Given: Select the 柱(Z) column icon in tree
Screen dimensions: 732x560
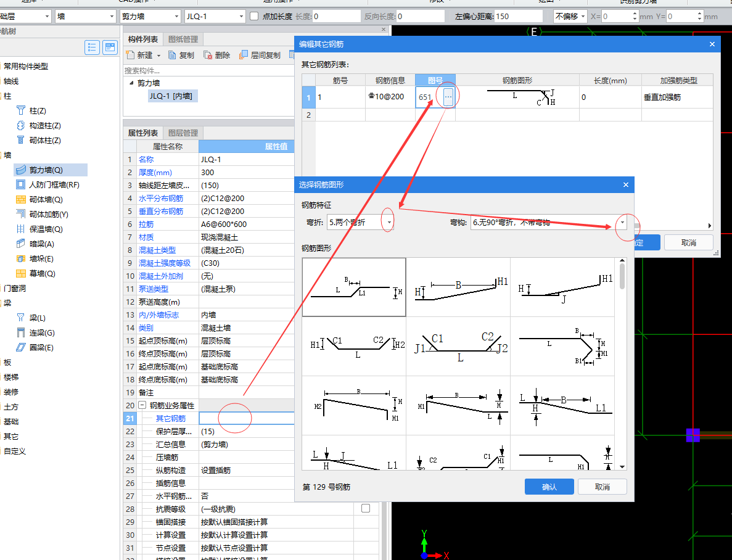Looking at the screenshot, I should click(20, 110).
